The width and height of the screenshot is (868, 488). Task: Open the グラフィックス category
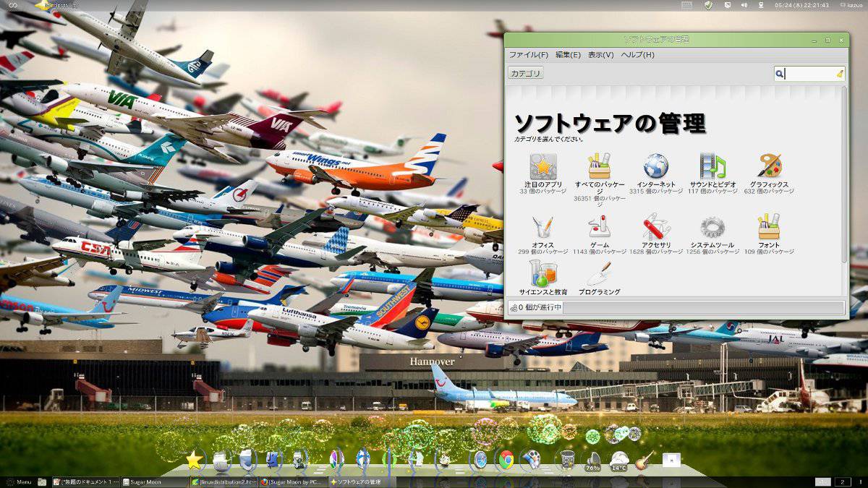769,174
